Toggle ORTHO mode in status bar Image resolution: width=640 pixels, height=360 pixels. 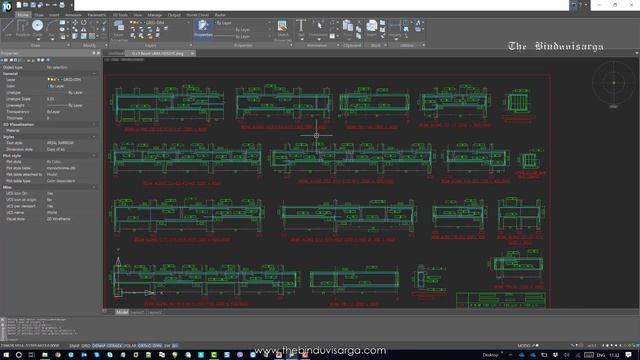144,346
